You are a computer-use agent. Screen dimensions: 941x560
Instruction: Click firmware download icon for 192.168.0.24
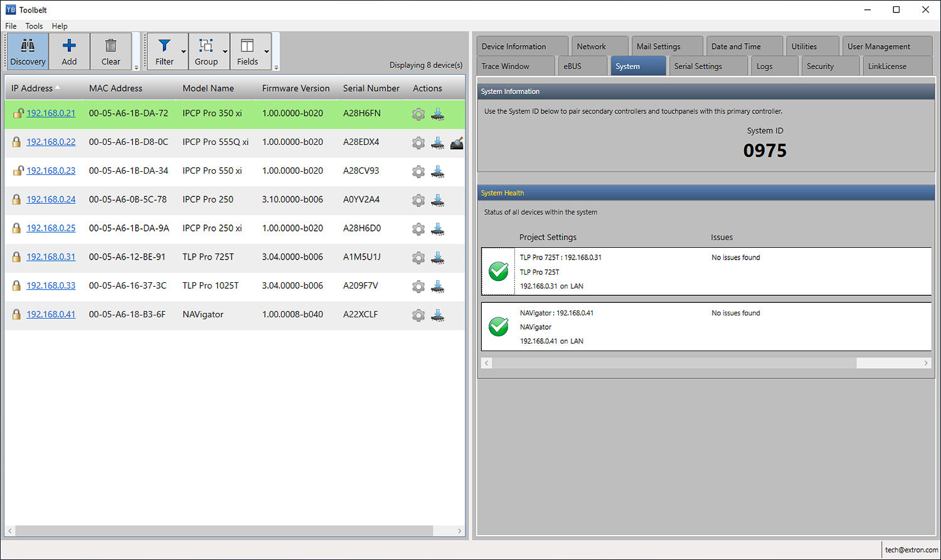coord(438,200)
